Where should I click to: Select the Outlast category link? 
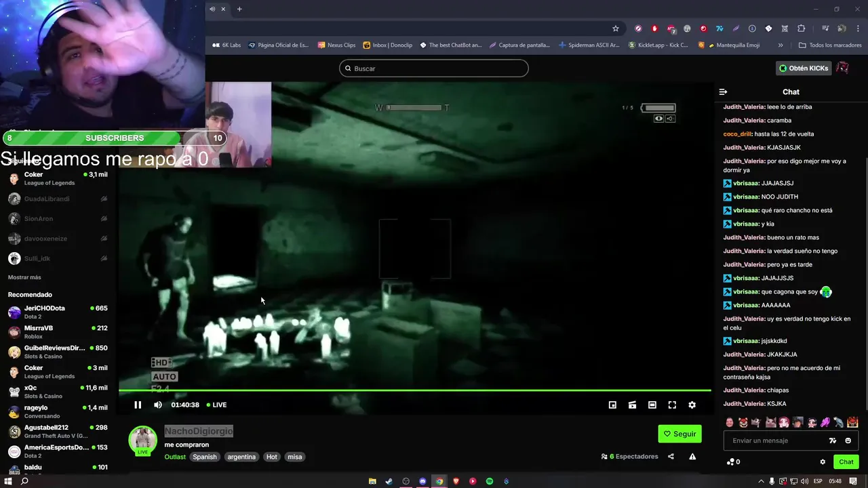(x=175, y=457)
